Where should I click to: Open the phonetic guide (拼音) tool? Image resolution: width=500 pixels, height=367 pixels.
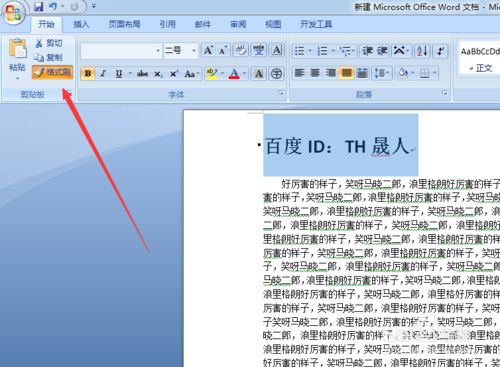tap(258, 51)
